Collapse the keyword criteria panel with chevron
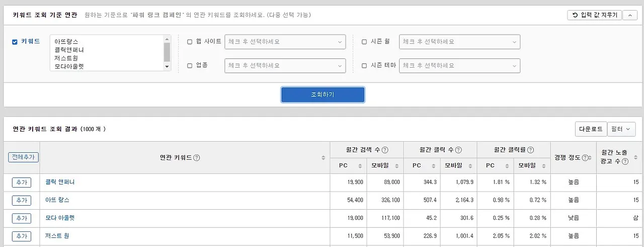This screenshot has width=644, height=247. (630, 15)
